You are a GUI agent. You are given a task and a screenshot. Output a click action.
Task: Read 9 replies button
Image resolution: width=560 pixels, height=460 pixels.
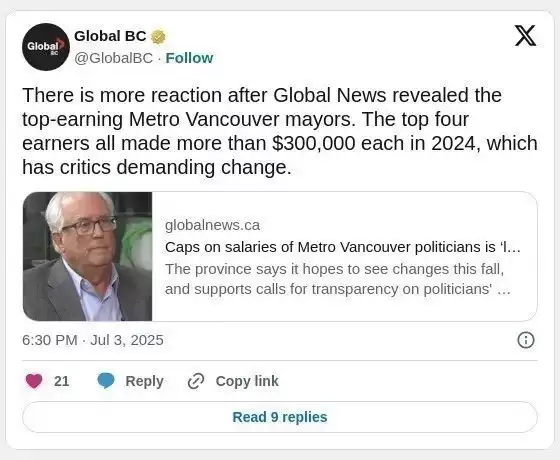click(280, 417)
